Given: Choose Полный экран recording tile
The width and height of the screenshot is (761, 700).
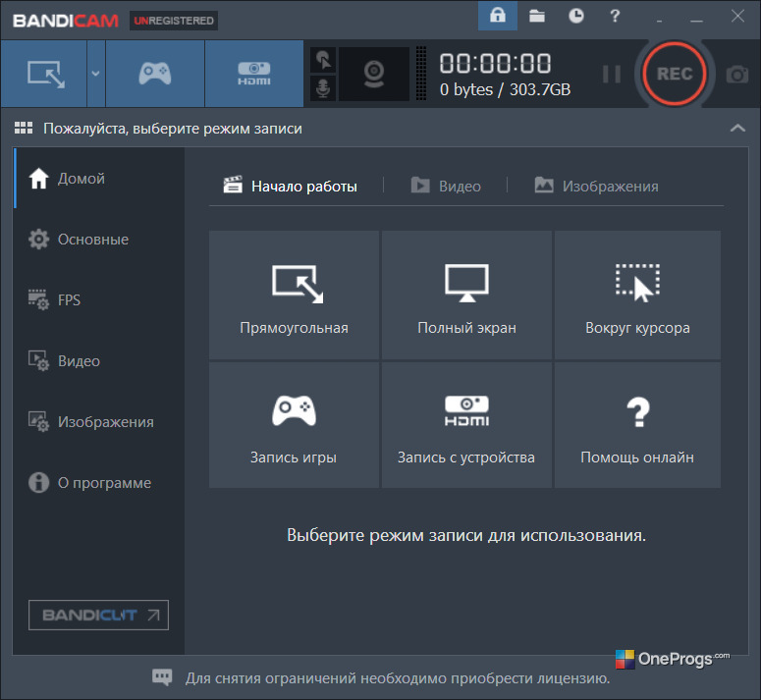Looking at the screenshot, I should click(466, 295).
